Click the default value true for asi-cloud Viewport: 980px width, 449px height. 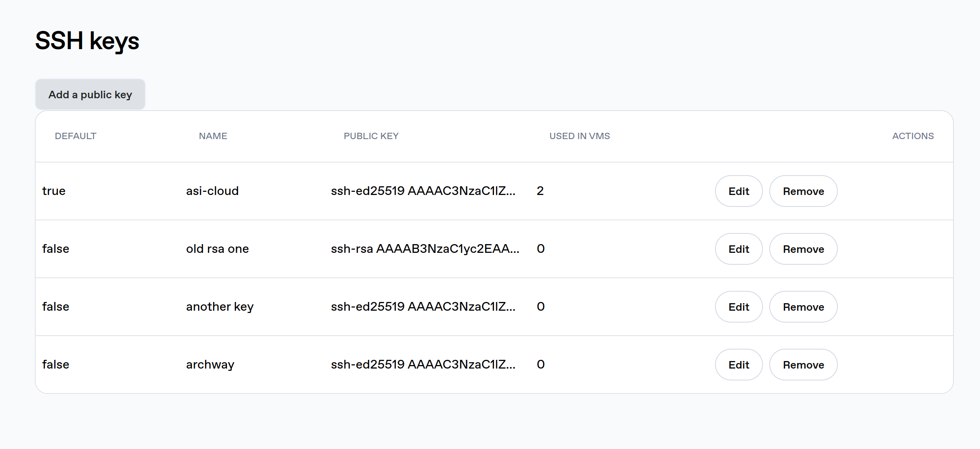[x=54, y=191]
